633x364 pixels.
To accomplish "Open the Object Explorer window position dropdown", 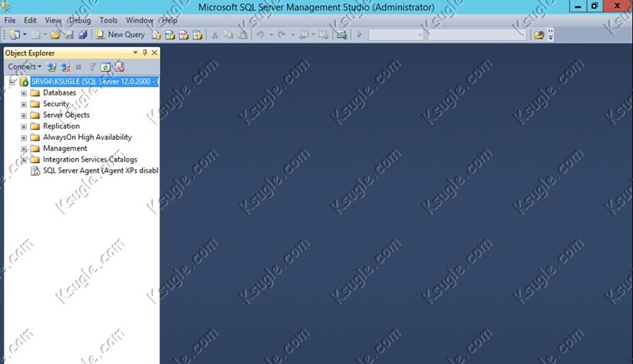I will coord(136,53).
